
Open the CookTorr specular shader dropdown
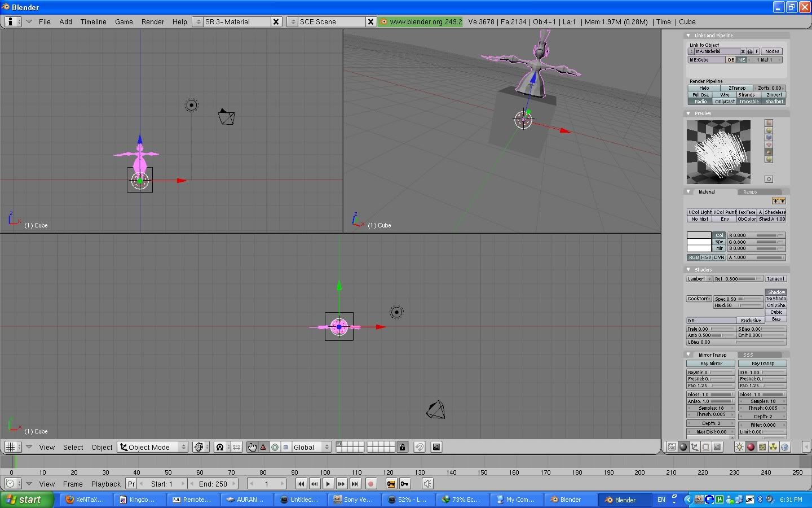pyautogui.click(x=699, y=299)
